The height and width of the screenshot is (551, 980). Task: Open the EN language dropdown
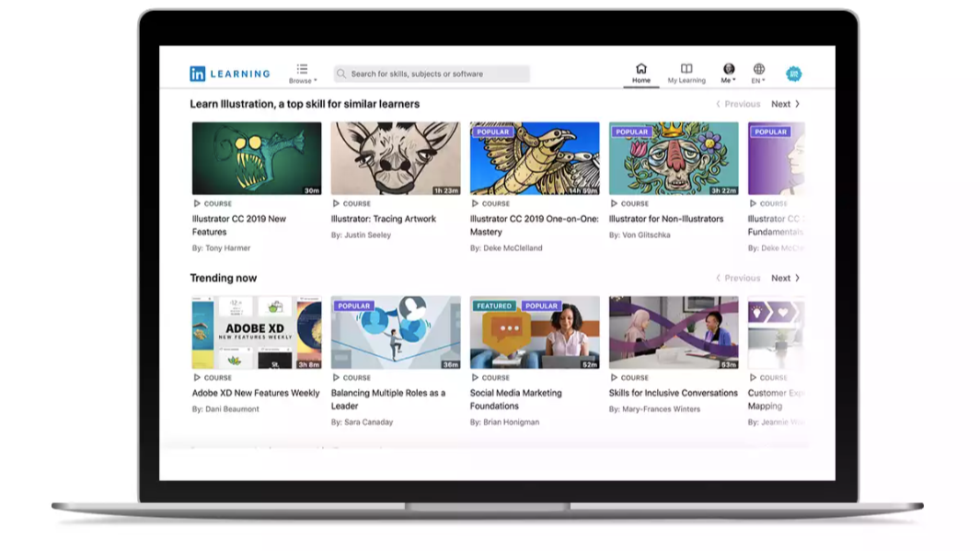[758, 74]
